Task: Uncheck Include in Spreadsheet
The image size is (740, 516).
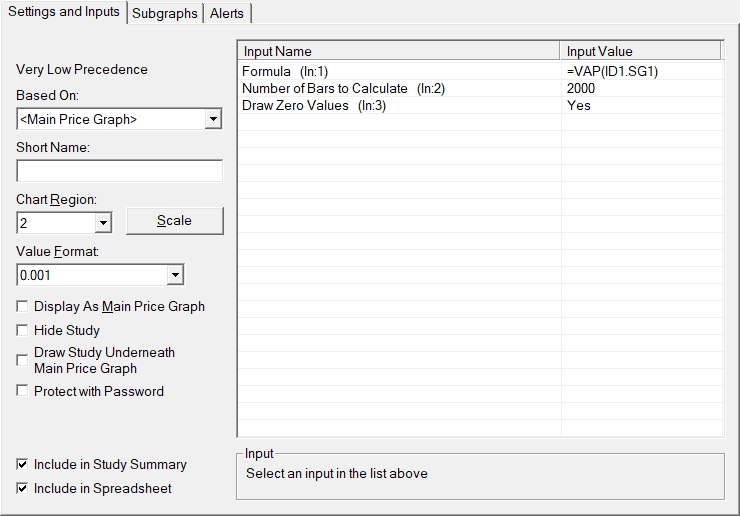Action: [23, 488]
